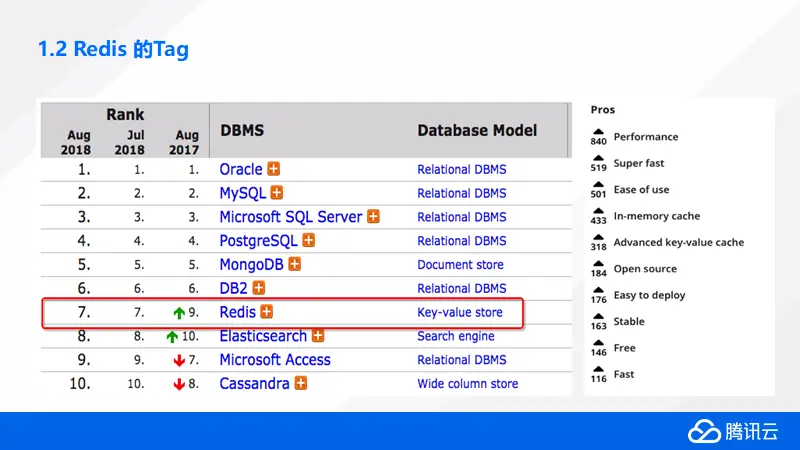The height and width of the screenshot is (450, 800).
Task: Click the orange plus icon beside MySQL
Action: (x=277, y=192)
